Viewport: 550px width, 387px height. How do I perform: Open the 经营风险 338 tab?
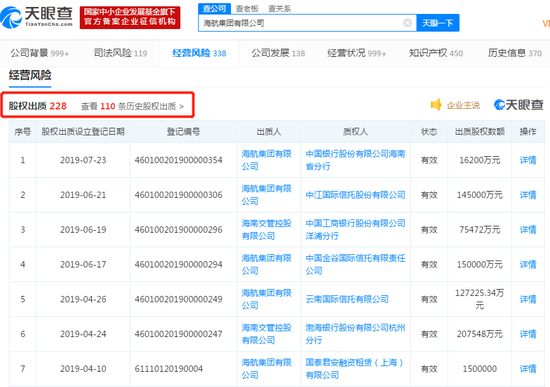(199, 53)
